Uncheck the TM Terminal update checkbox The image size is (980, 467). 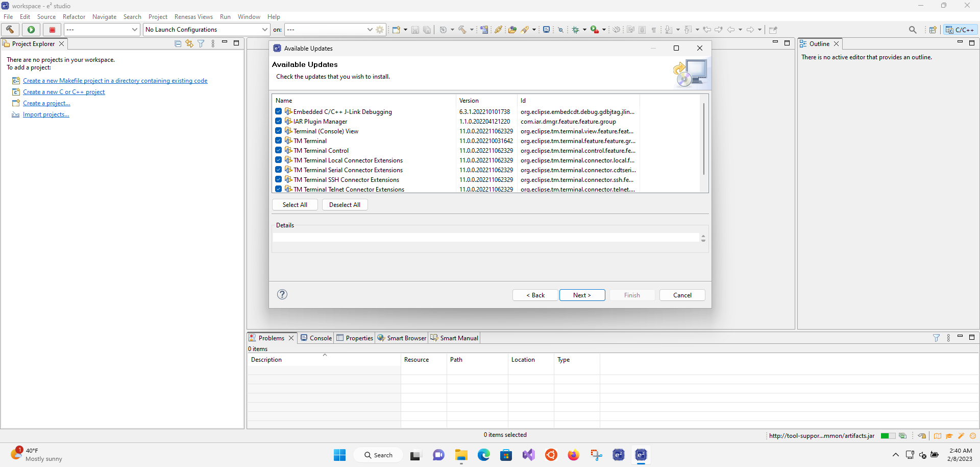pos(278,141)
